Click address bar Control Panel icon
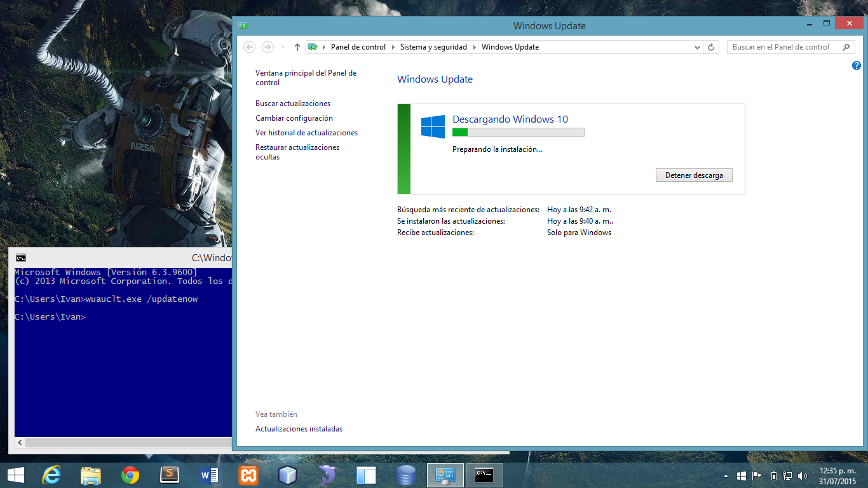Image resolution: width=868 pixels, height=488 pixels. tap(312, 47)
